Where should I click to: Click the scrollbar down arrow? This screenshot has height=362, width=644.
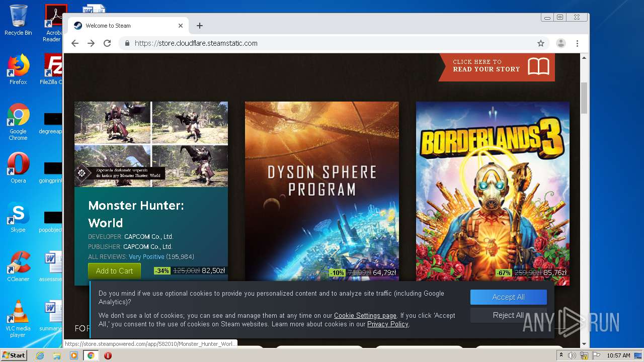pos(584,344)
